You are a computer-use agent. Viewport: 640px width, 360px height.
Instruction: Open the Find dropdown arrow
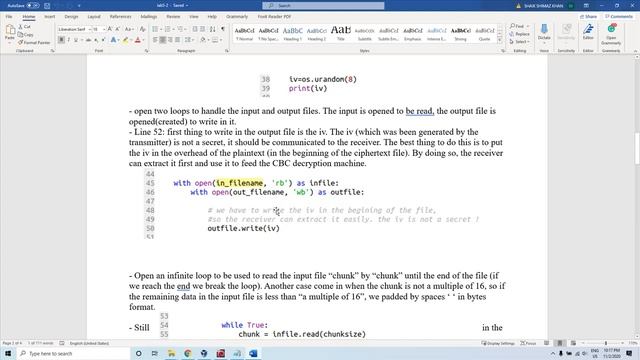pos(528,27)
